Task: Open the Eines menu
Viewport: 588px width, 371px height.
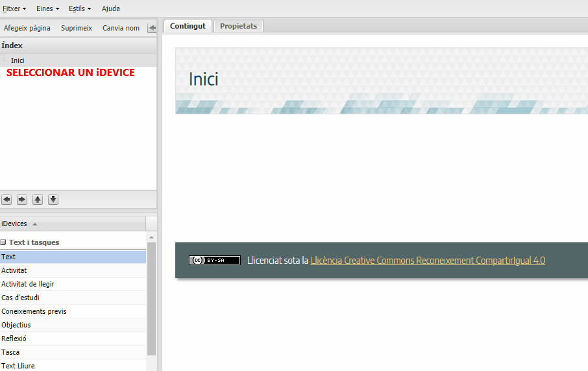Action: (x=47, y=8)
